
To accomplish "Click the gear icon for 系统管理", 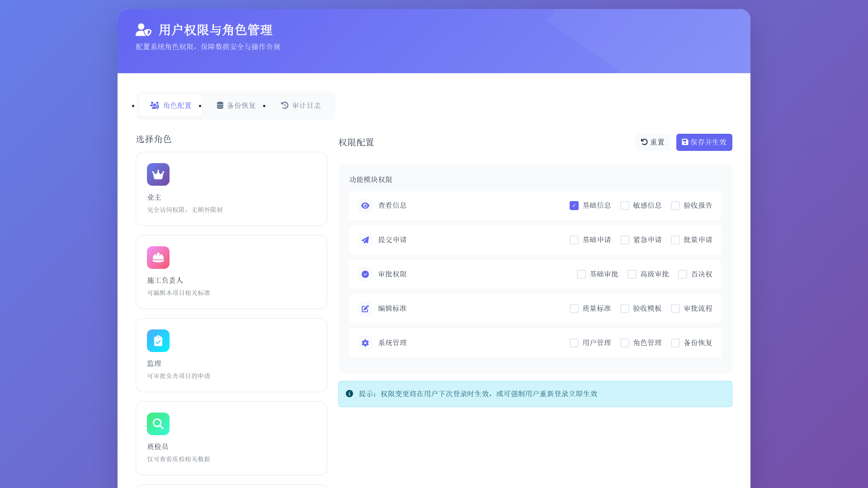I will (365, 343).
